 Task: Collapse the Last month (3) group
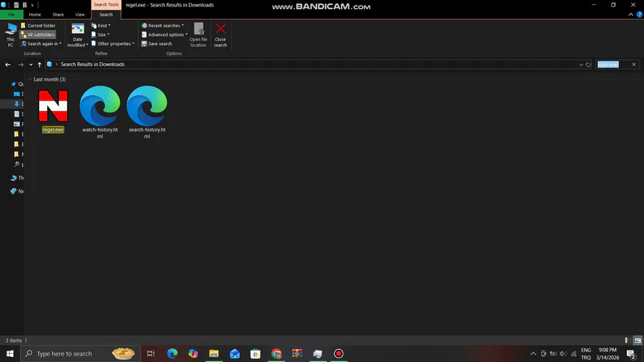30,79
